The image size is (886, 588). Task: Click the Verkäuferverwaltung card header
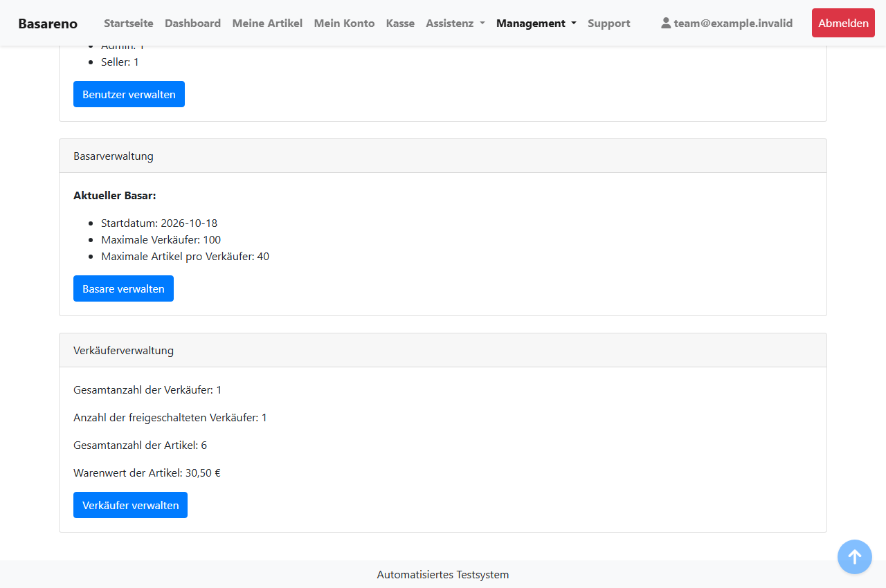tap(443, 350)
